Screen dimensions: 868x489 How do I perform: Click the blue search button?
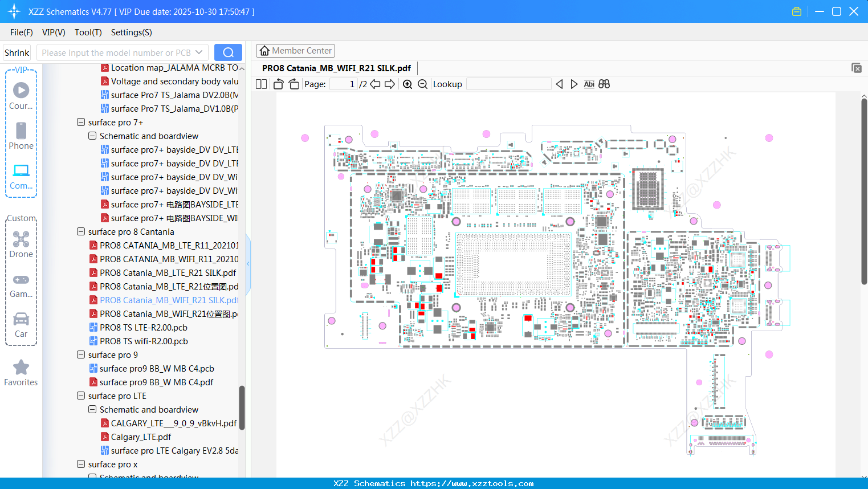[228, 52]
